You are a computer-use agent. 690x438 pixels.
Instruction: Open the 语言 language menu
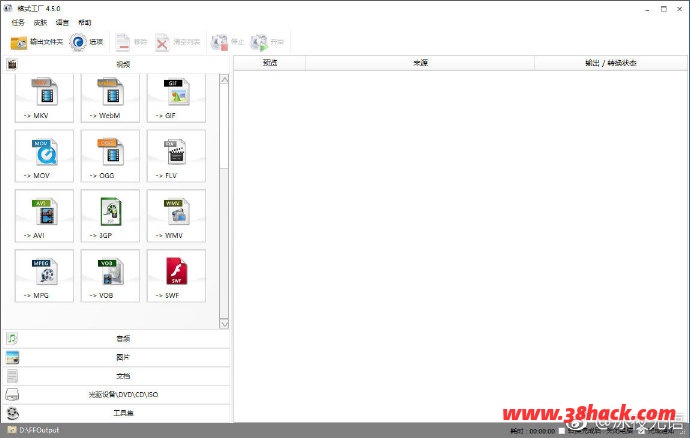coord(62,22)
